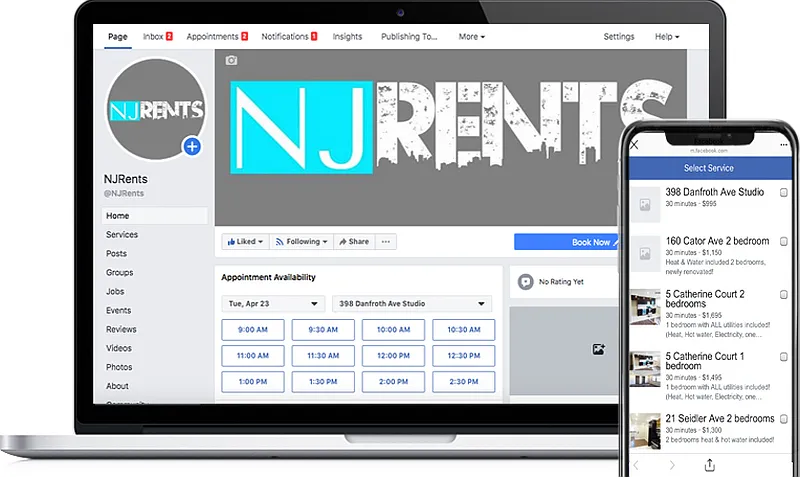Expand the More menu in top bar
This screenshot has height=477, width=800.
click(471, 37)
